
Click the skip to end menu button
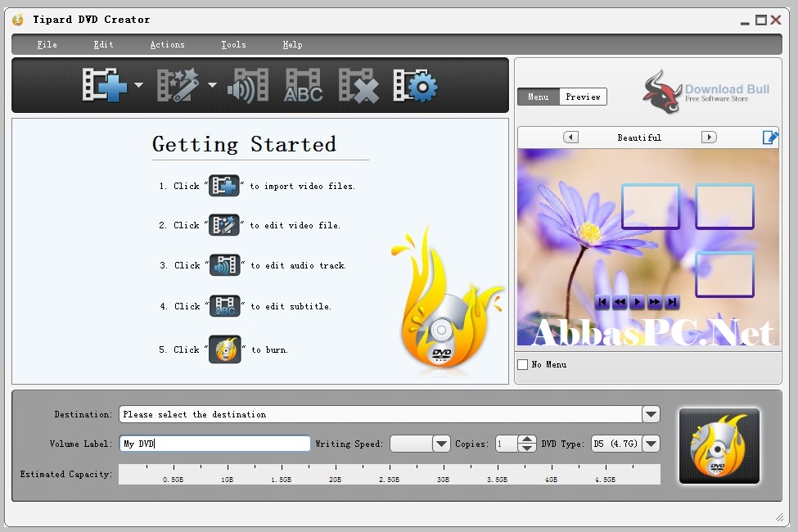click(x=672, y=302)
